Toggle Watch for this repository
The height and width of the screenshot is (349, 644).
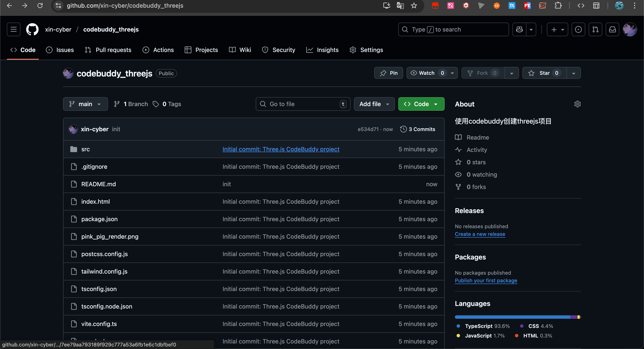click(427, 73)
